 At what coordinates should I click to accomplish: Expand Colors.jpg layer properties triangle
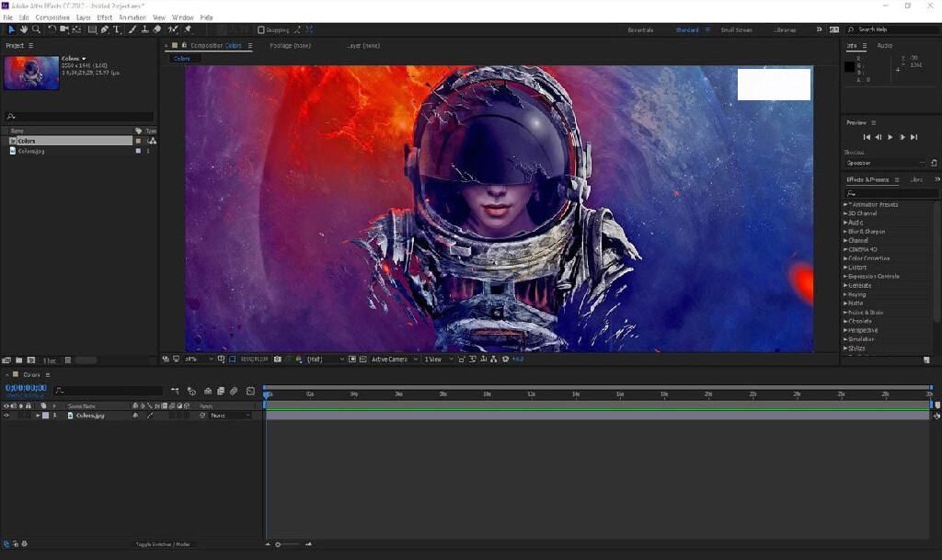pos(38,416)
